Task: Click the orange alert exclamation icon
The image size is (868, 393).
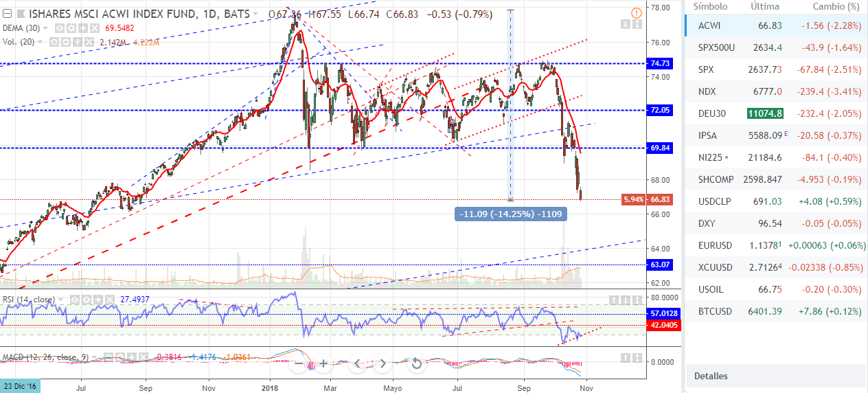Action: (636, 12)
